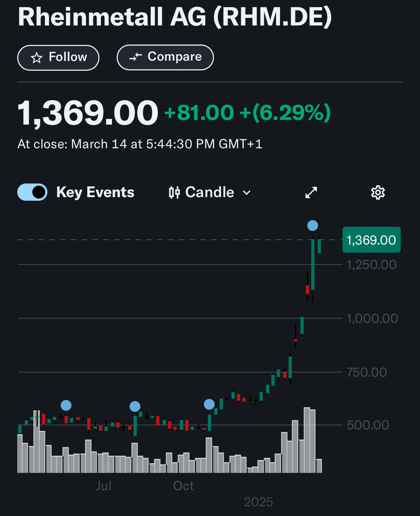Expand chart to full screen
This screenshot has height=516, width=420.
[x=311, y=192]
